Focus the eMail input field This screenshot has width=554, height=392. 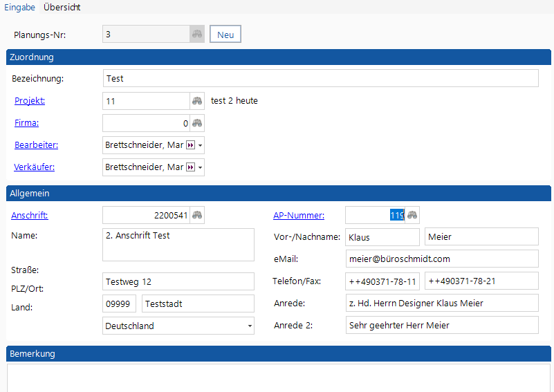pos(442,259)
